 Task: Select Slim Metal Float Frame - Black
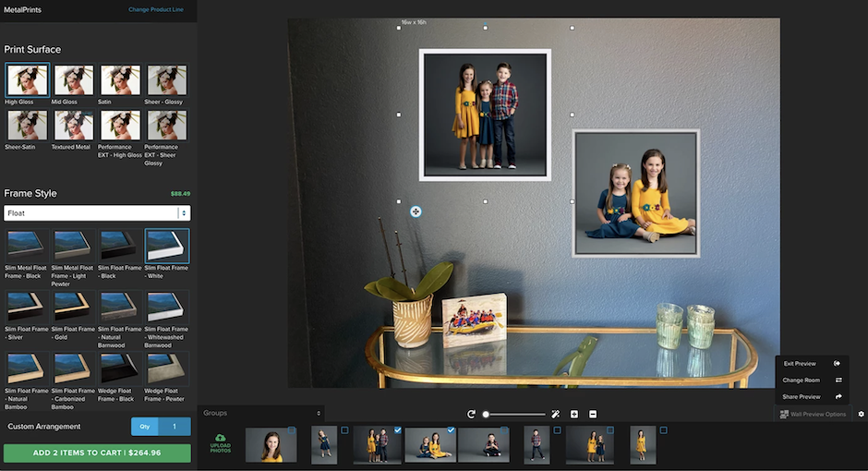pyautogui.click(x=26, y=245)
